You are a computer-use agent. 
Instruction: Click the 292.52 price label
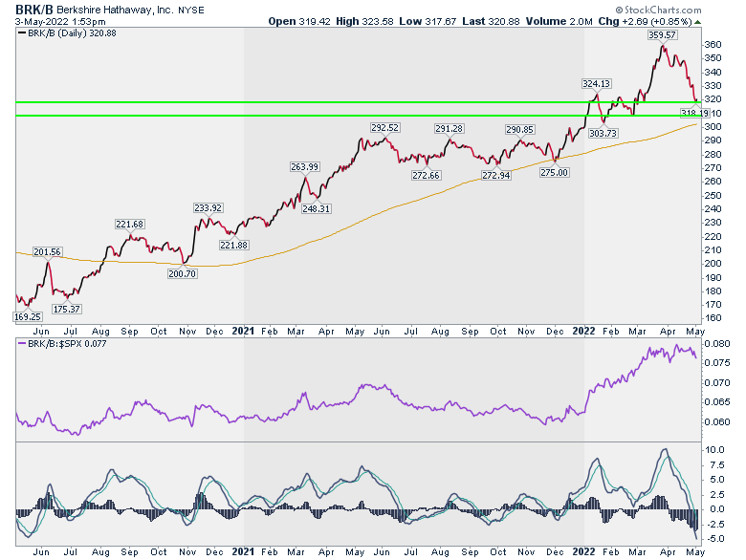pos(384,128)
